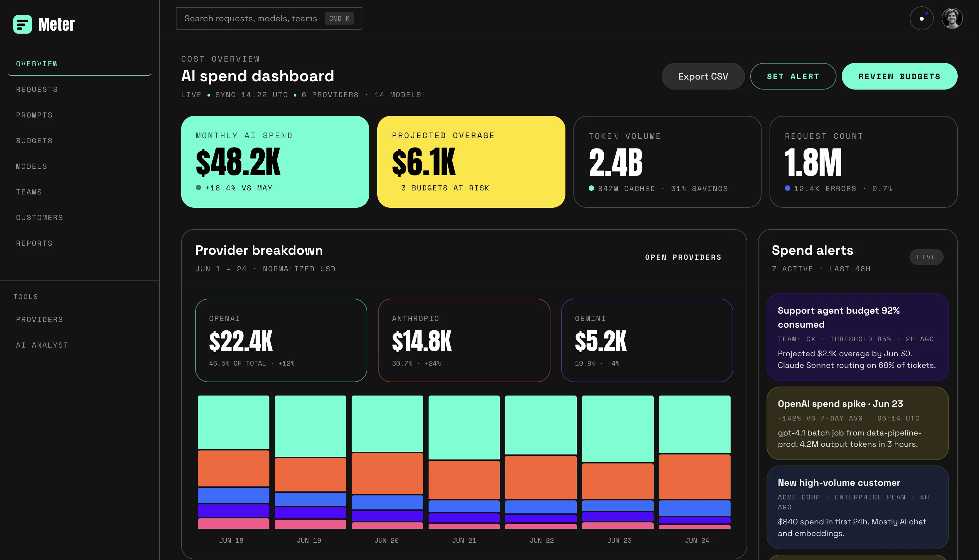
Task: Click the Review Budgets button
Action: coord(899,77)
